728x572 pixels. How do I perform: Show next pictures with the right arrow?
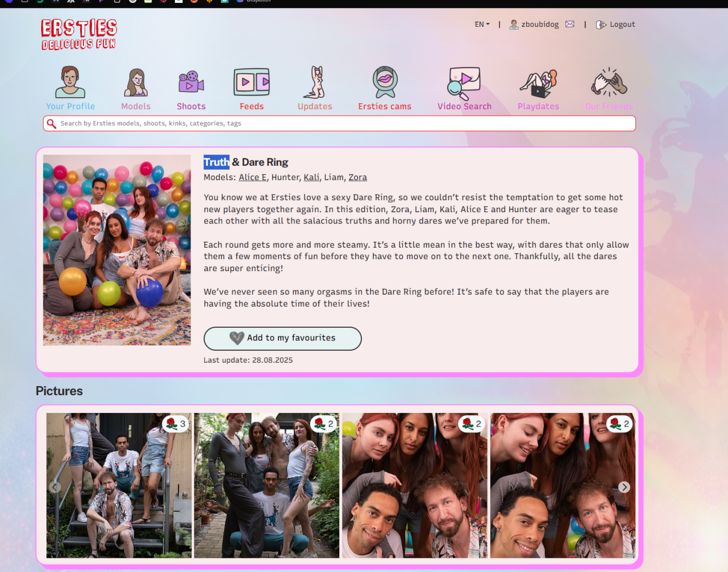point(624,487)
